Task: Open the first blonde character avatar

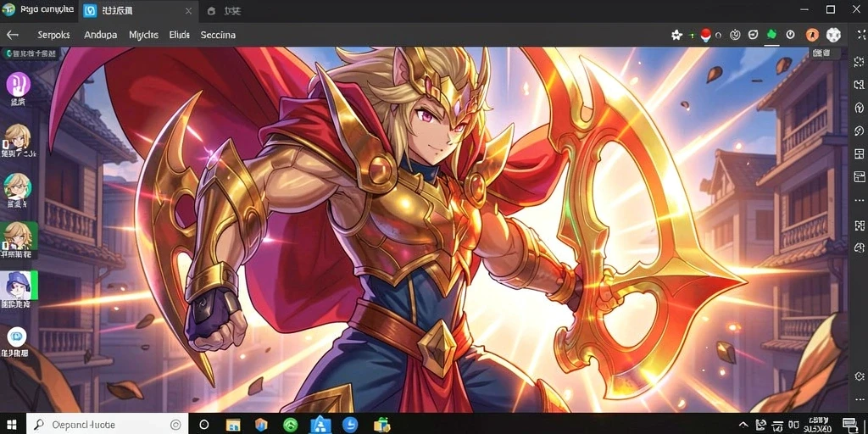Action: [x=17, y=138]
